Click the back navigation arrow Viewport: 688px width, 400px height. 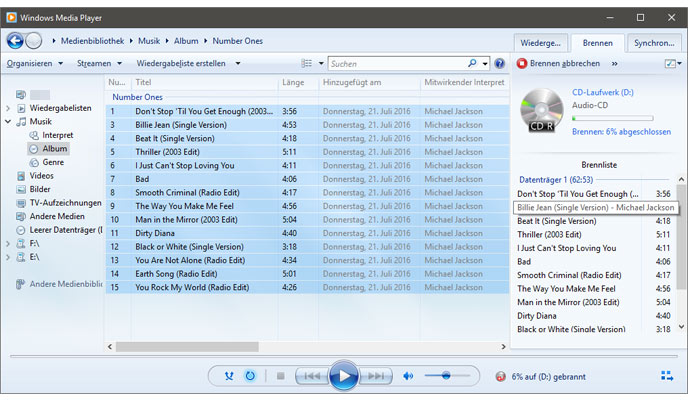[x=15, y=40]
